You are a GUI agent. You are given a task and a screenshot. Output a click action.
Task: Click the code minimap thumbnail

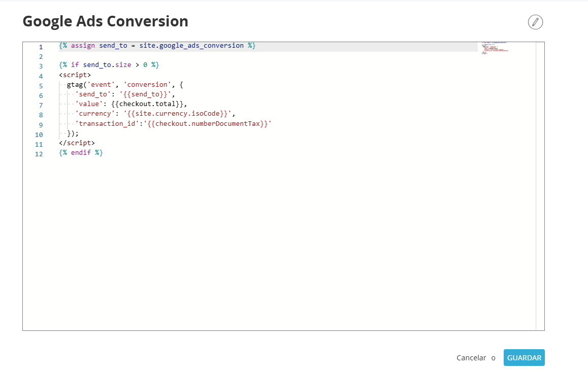[495, 48]
